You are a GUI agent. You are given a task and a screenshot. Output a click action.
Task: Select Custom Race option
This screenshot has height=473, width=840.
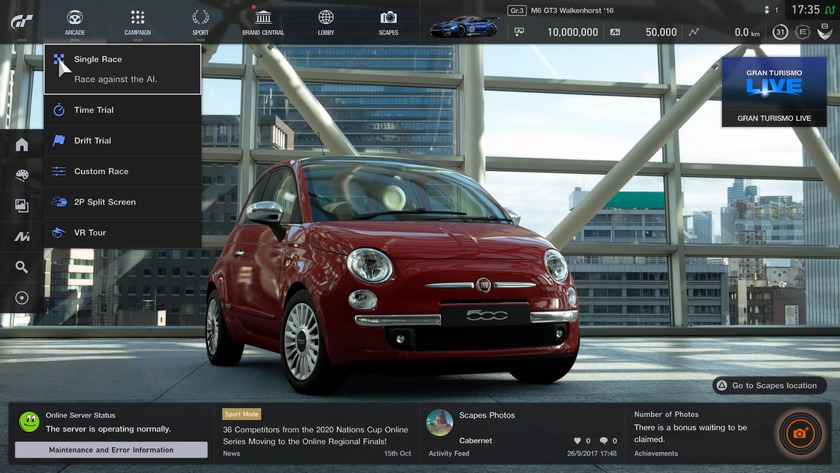123,171
